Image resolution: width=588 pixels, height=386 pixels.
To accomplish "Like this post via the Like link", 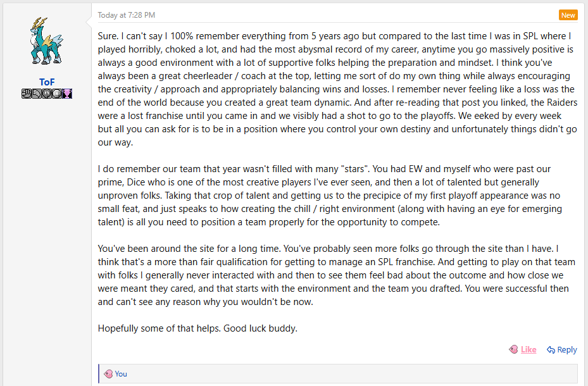I will tap(529, 350).
